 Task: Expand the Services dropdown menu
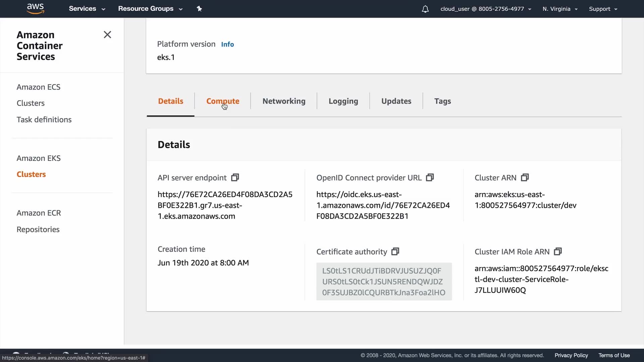pos(87,9)
